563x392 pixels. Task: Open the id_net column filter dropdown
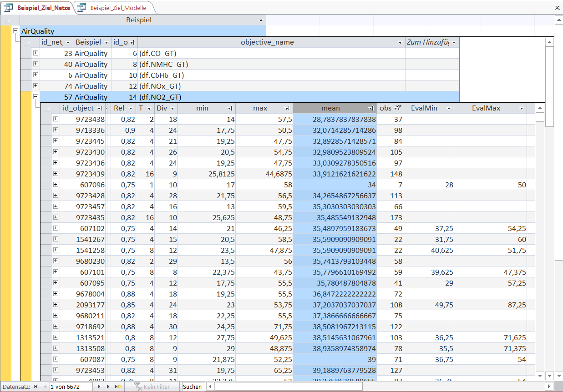pos(68,42)
